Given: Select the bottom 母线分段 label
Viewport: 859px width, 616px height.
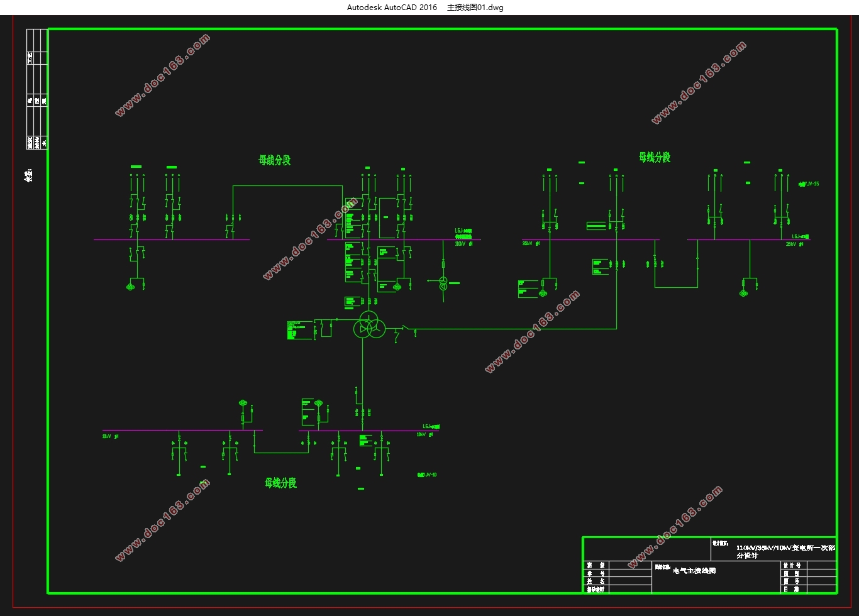Looking at the screenshot, I should (280, 483).
